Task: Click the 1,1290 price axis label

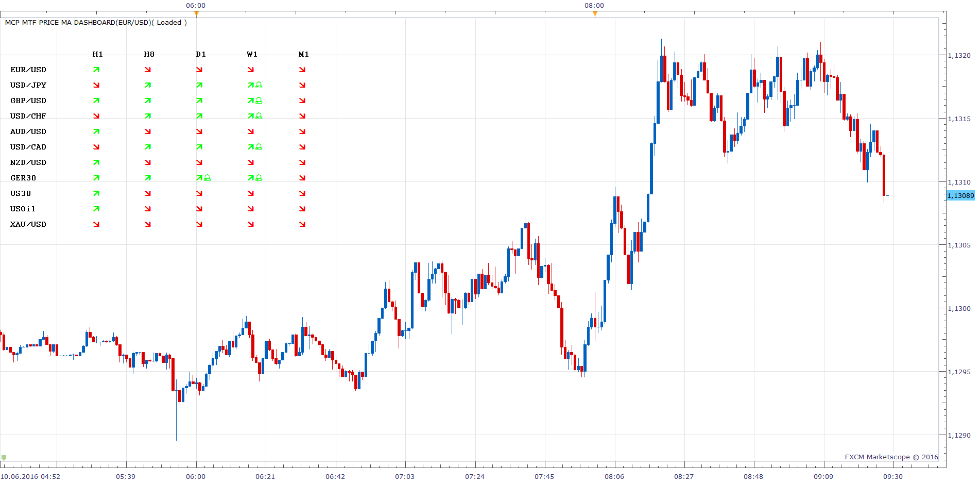Action: (x=959, y=435)
